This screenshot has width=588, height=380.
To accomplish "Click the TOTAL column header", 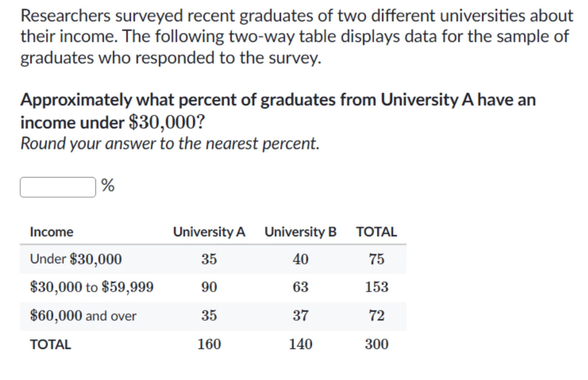I will tap(376, 232).
